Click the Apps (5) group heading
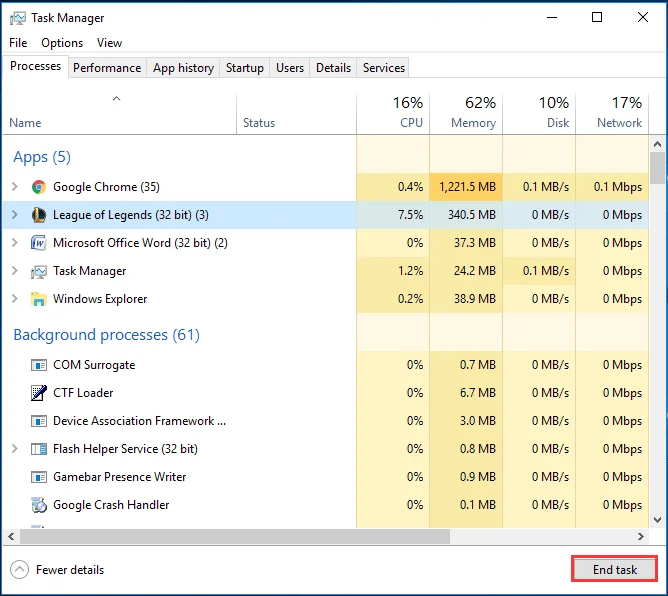This screenshot has width=668, height=596. pyautogui.click(x=42, y=157)
